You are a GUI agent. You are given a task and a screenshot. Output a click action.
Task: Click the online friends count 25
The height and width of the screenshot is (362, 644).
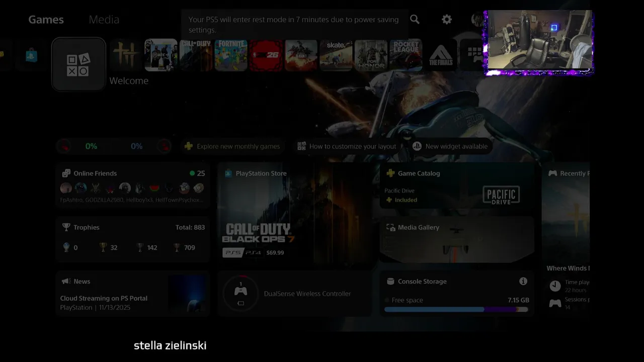(x=201, y=173)
